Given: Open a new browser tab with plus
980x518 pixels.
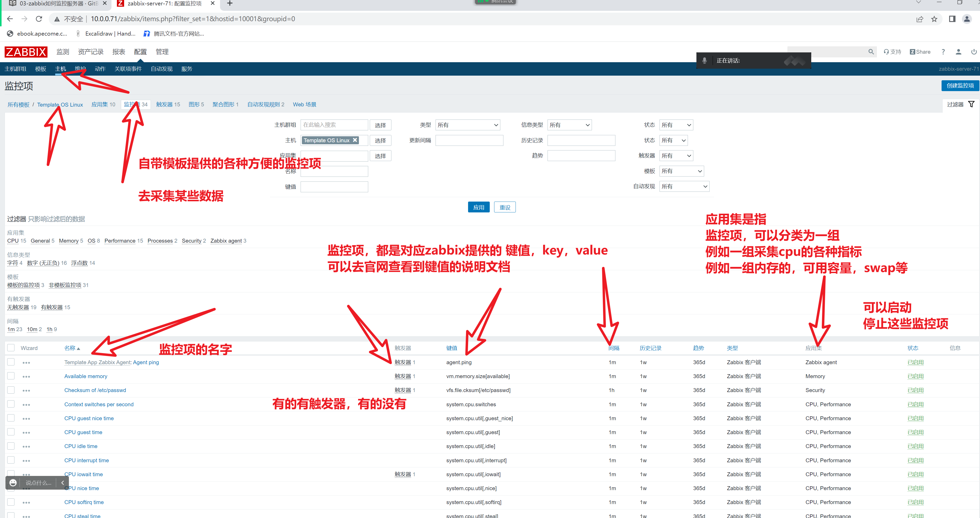Looking at the screenshot, I should tap(229, 3).
